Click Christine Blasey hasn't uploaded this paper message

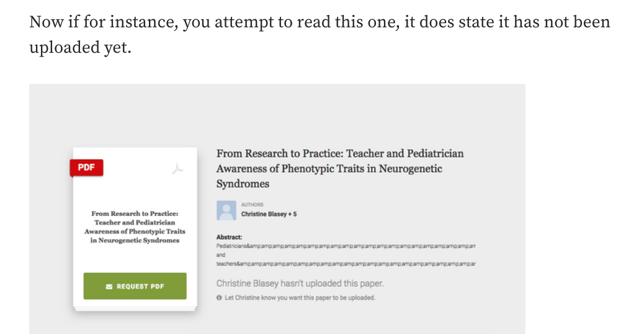[300, 284]
